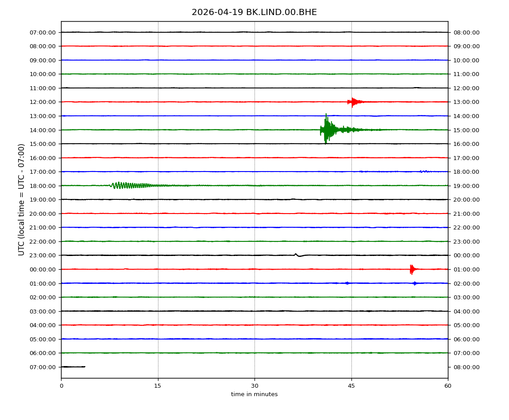The height and width of the screenshot is (420, 509).
Task: Select the vertical UTC local time axis label
Action: tap(22, 199)
